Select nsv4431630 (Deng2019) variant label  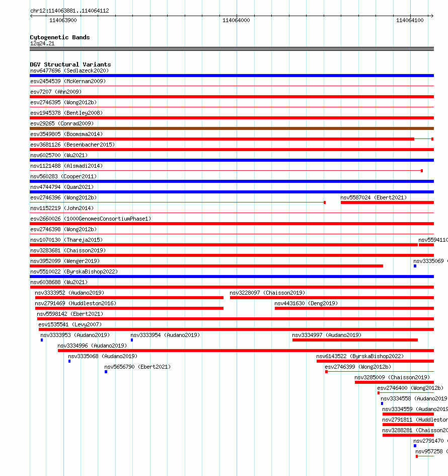coord(306,304)
